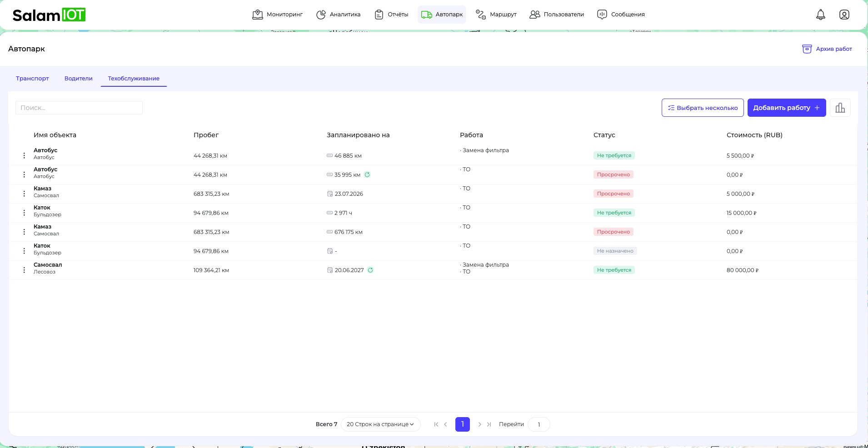Click Добавить работу button
The height and width of the screenshot is (448, 868).
pos(787,108)
